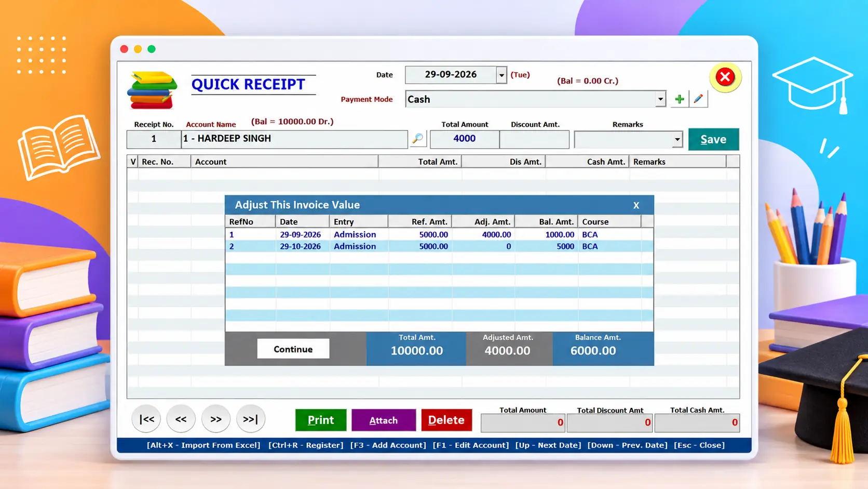The image size is (868, 489).
Task: Click the Cash Amt. column header
Action: point(587,162)
